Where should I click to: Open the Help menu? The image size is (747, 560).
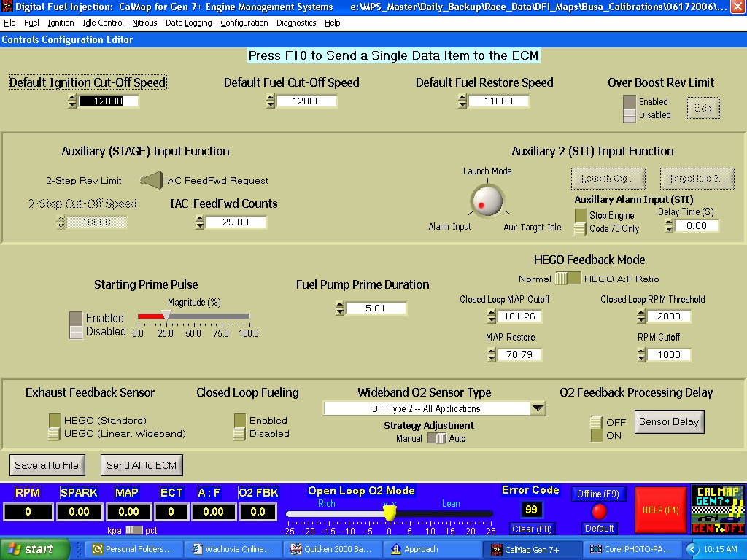point(332,23)
